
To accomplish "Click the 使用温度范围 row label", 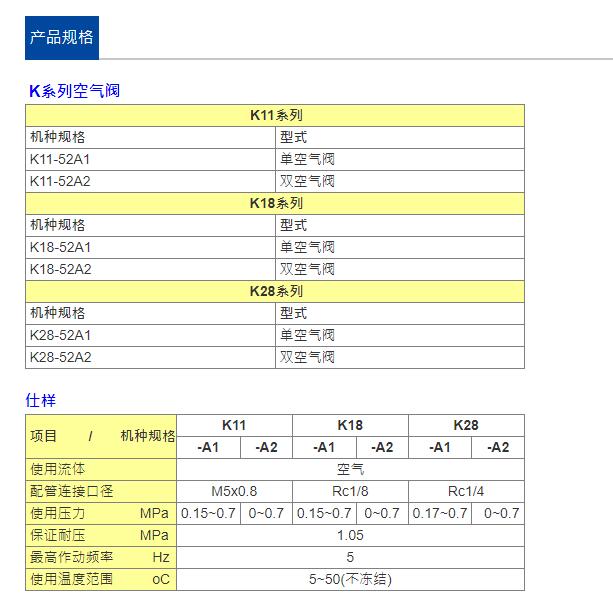I will tap(101, 579).
